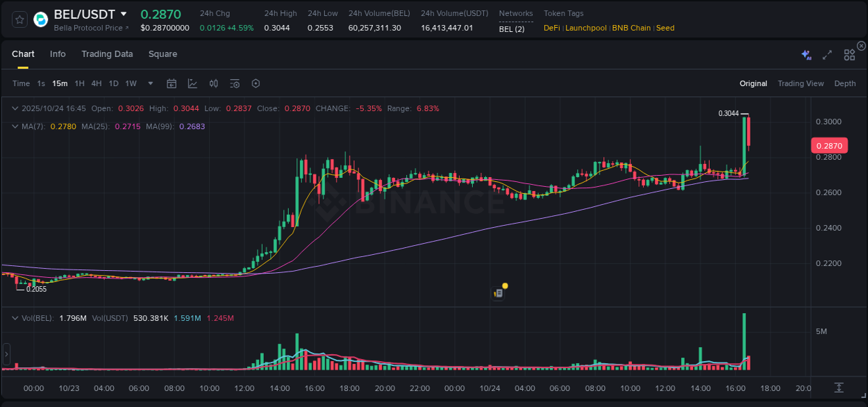Open the calendar go-to-date icon
This screenshot has height=407, width=868.
(172, 83)
